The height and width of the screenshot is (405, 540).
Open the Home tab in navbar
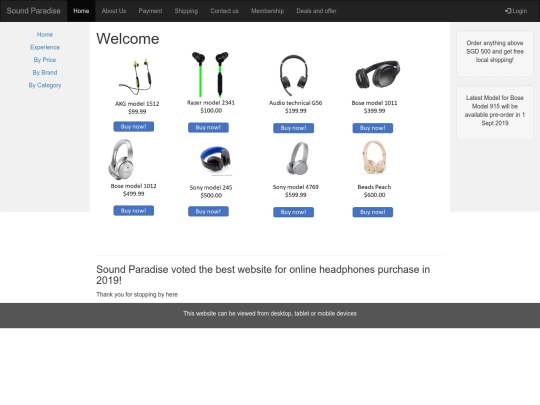click(81, 11)
